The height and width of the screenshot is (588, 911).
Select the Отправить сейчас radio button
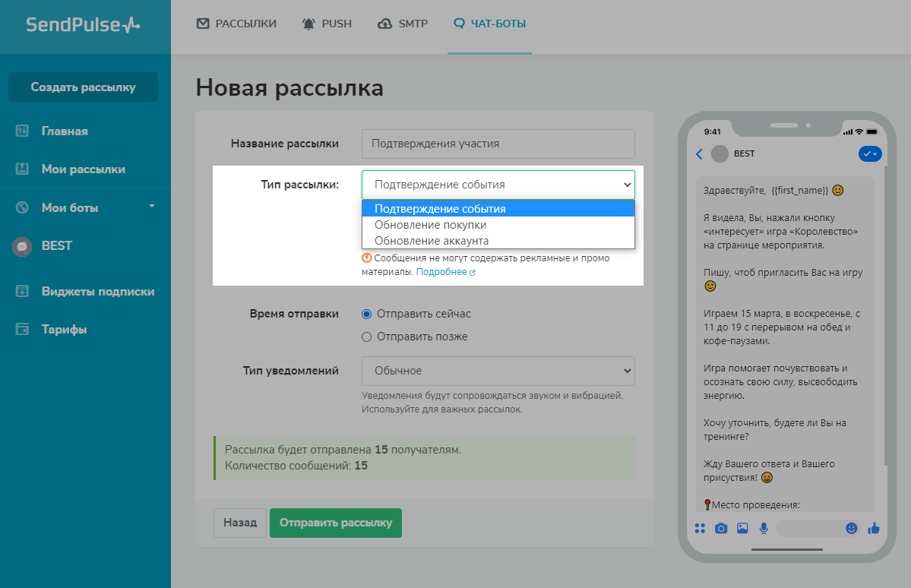pyautogui.click(x=367, y=314)
